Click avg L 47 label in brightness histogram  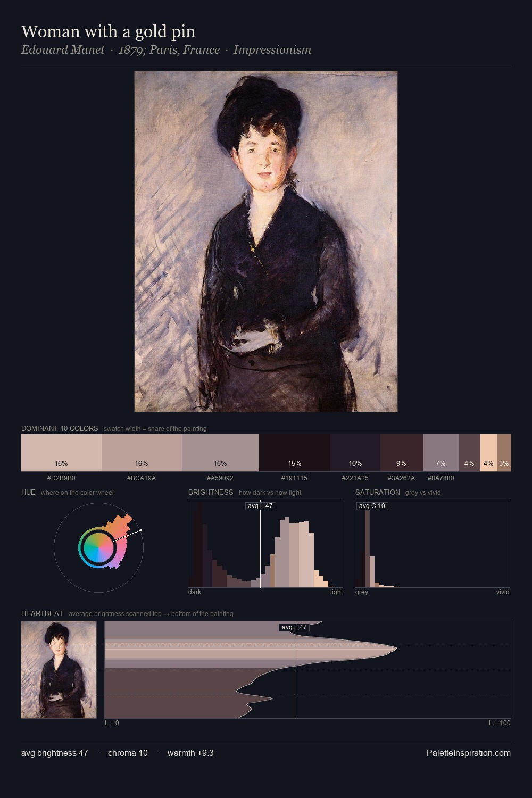pyautogui.click(x=260, y=505)
